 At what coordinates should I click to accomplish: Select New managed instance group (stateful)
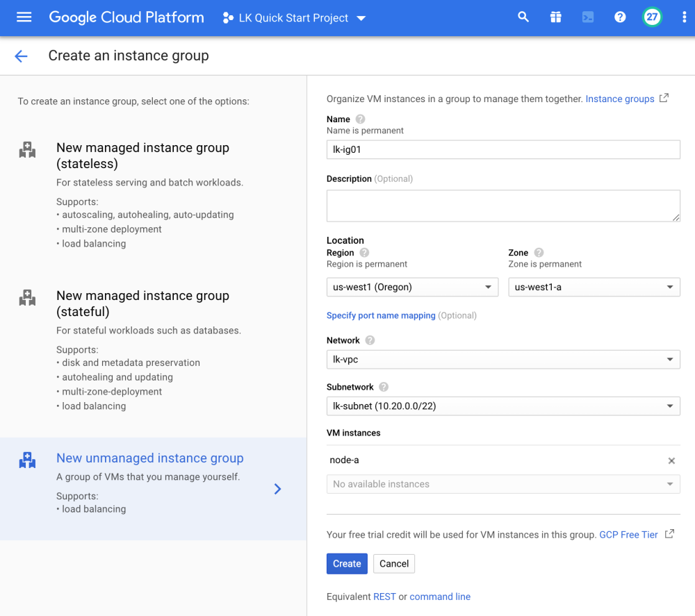(x=142, y=303)
